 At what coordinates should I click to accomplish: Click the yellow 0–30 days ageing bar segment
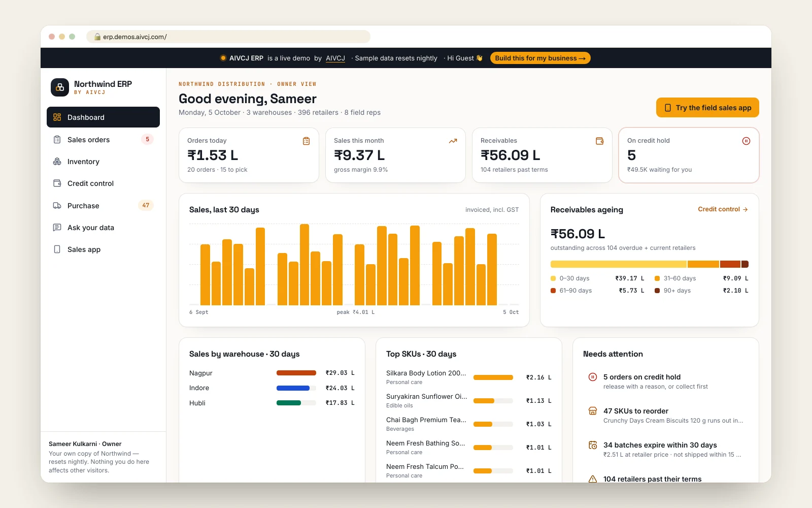(618, 264)
